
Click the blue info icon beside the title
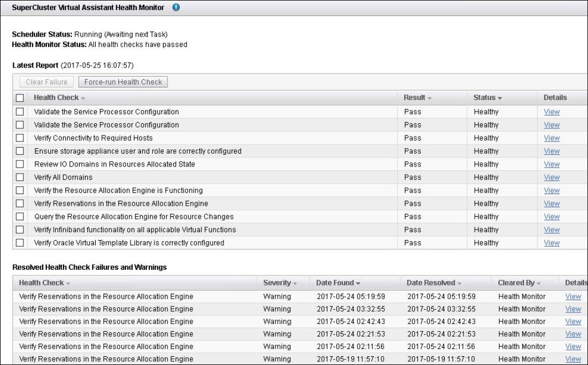pos(175,8)
